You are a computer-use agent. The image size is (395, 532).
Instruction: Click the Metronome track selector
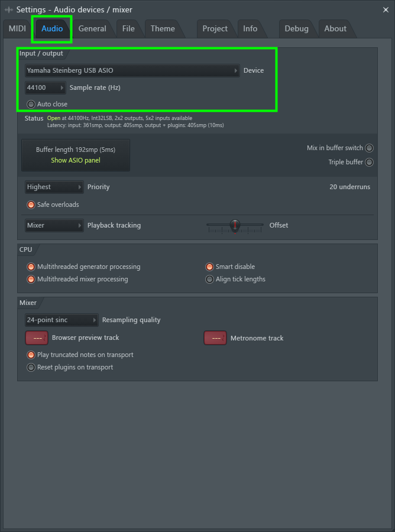215,338
